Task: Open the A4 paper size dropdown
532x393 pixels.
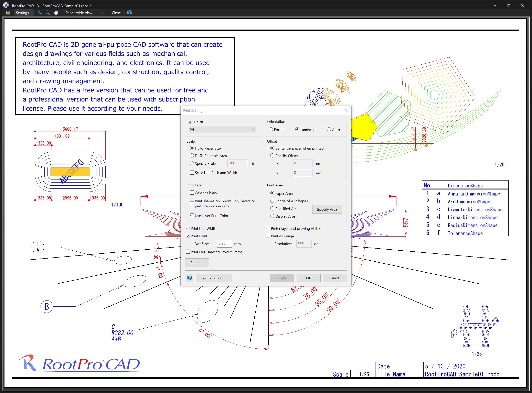Action: click(x=222, y=129)
